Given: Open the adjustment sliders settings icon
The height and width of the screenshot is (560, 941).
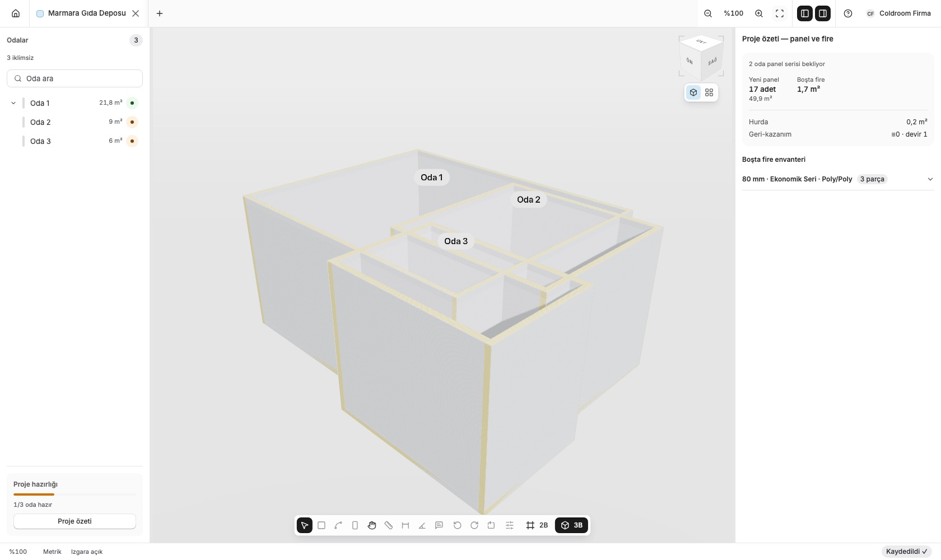Looking at the screenshot, I should pos(510,525).
